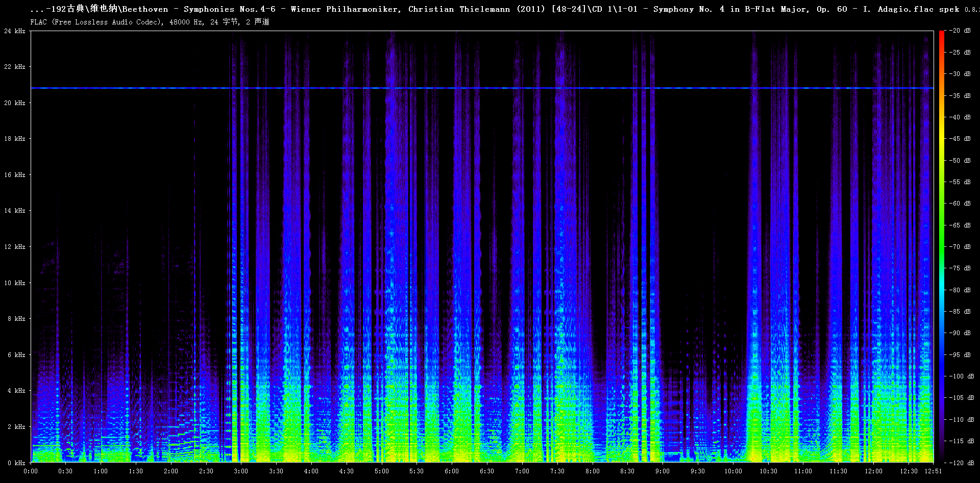The width and height of the screenshot is (980, 483).
Task: Select the 10:00 time axis marker
Action: pyautogui.click(x=733, y=471)
